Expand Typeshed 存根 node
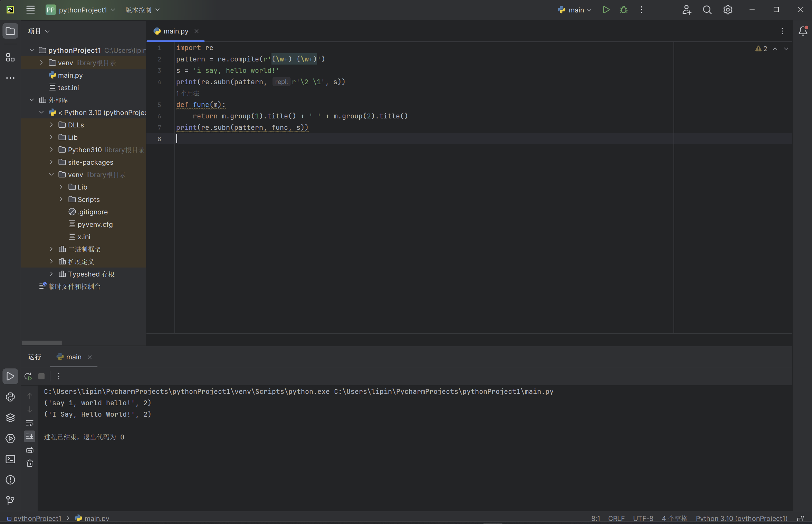Screen dimensions: 812x524 51,274
